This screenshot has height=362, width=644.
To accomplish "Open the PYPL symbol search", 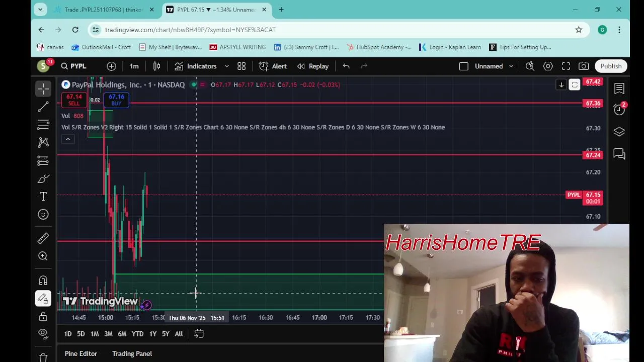I will point(74,66).
